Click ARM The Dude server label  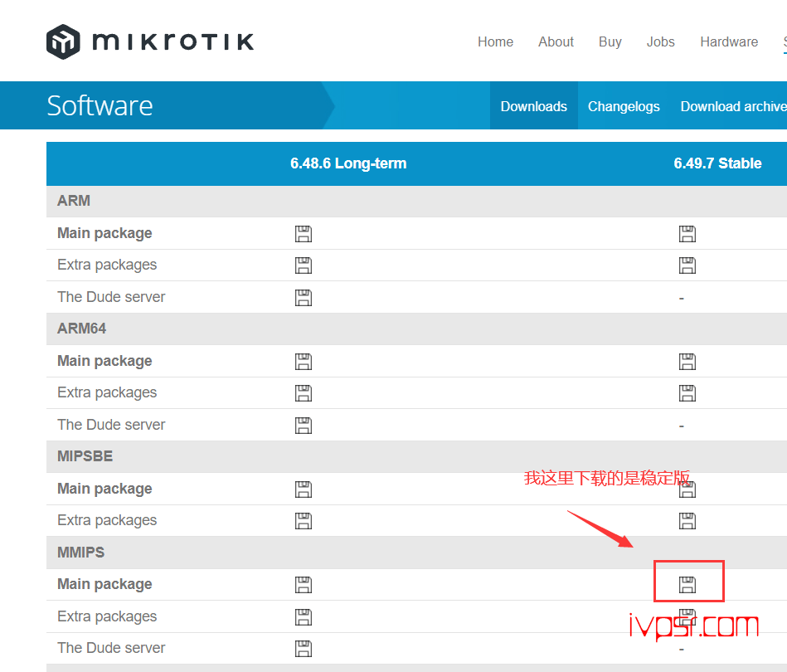click(x=111, y=297)
